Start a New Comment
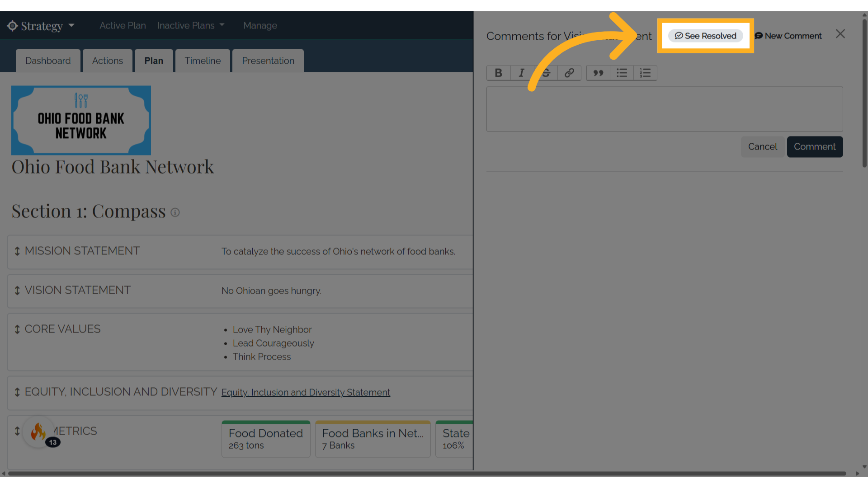868x488 pixels. pyautogui.click(x=788, y=36)
